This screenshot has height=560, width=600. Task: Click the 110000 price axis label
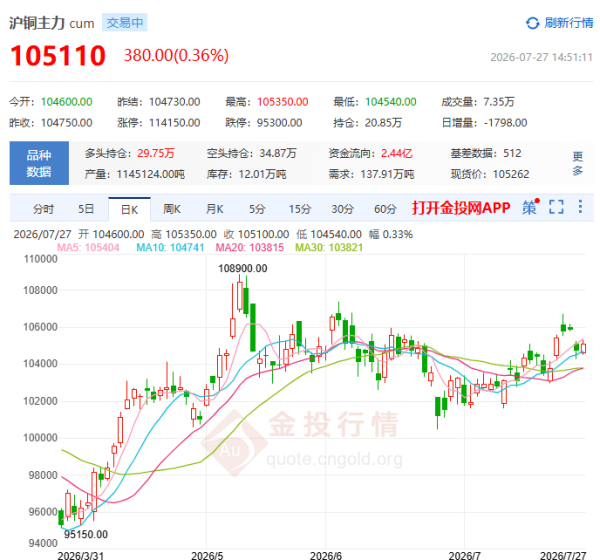click(41, 259)
